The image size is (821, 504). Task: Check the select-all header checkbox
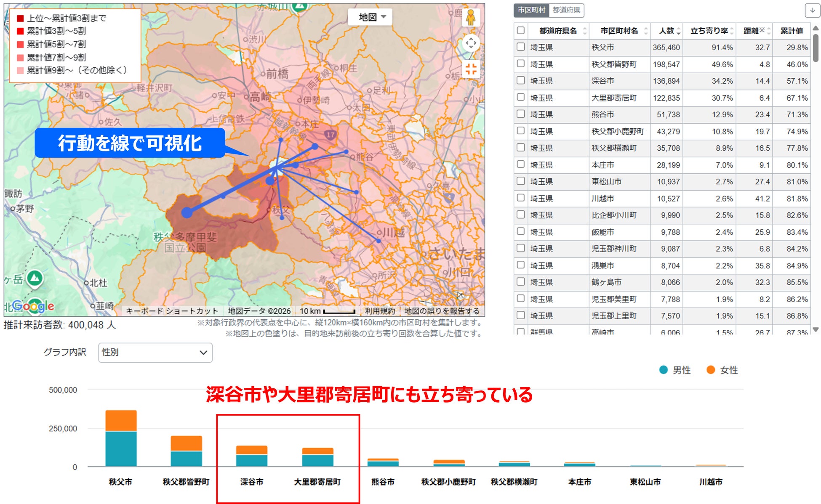(x=521, y=30)
